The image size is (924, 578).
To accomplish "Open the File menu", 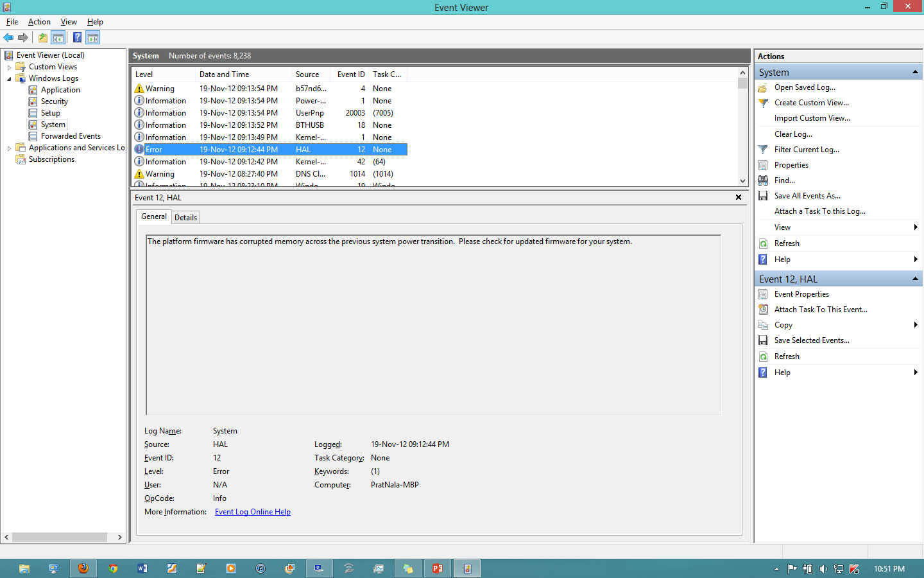I will click(12, 22).
